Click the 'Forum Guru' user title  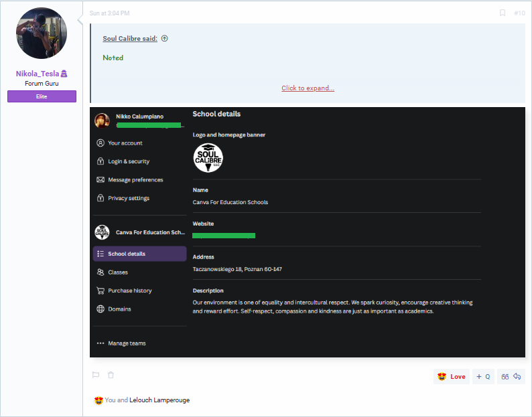[x=42, y=84]
